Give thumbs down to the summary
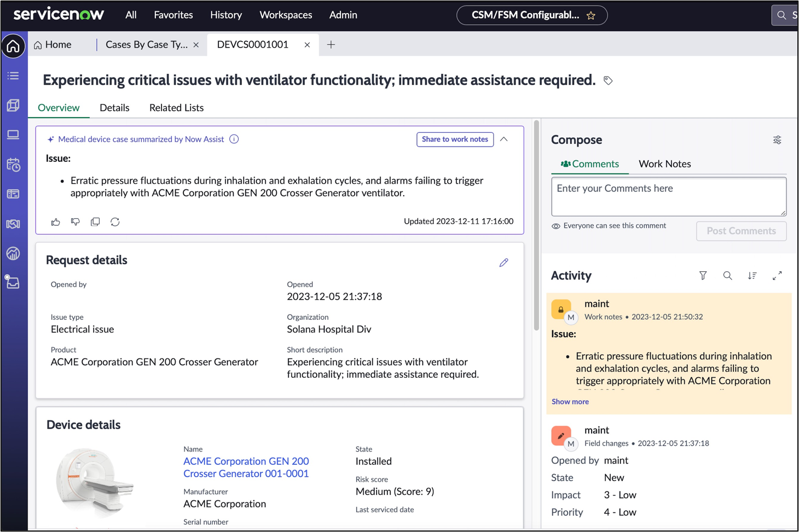The width and height of the screenshot is (799, 532). tap(76, 222)
